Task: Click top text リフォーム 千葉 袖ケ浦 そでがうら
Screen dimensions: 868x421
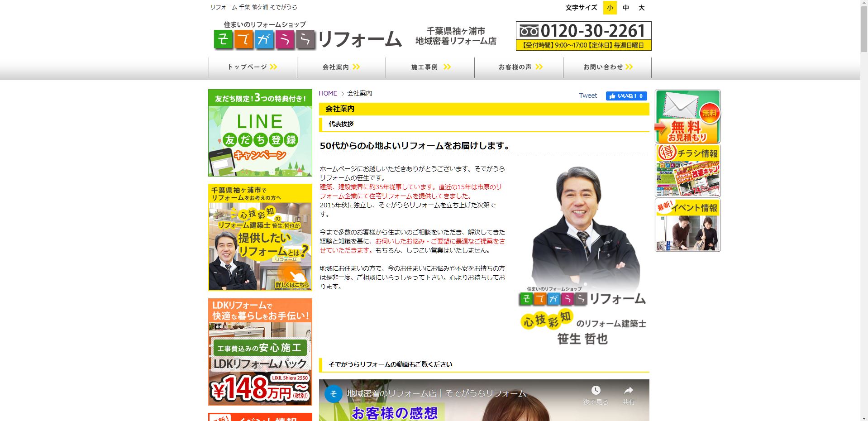Action: tap(253, 7)
